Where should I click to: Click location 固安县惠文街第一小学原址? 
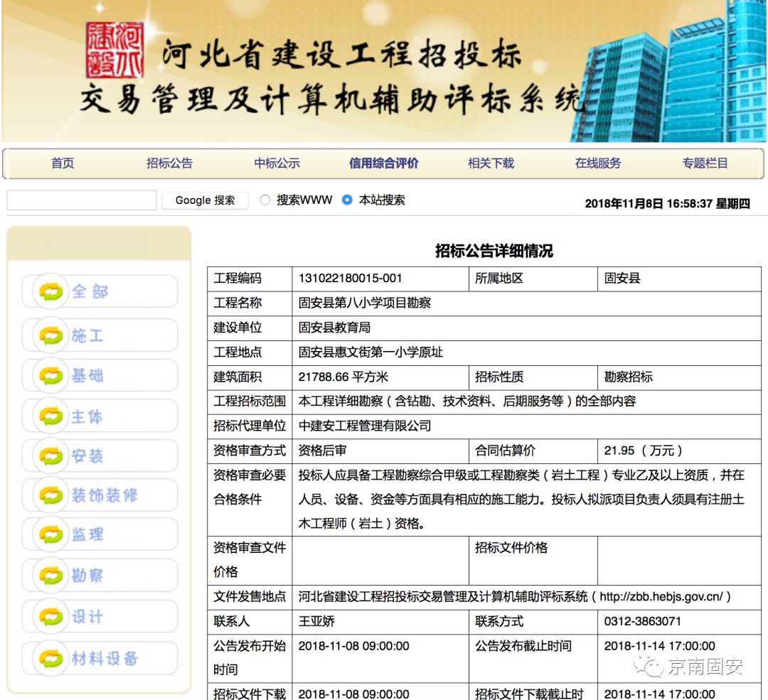point(370,352)
